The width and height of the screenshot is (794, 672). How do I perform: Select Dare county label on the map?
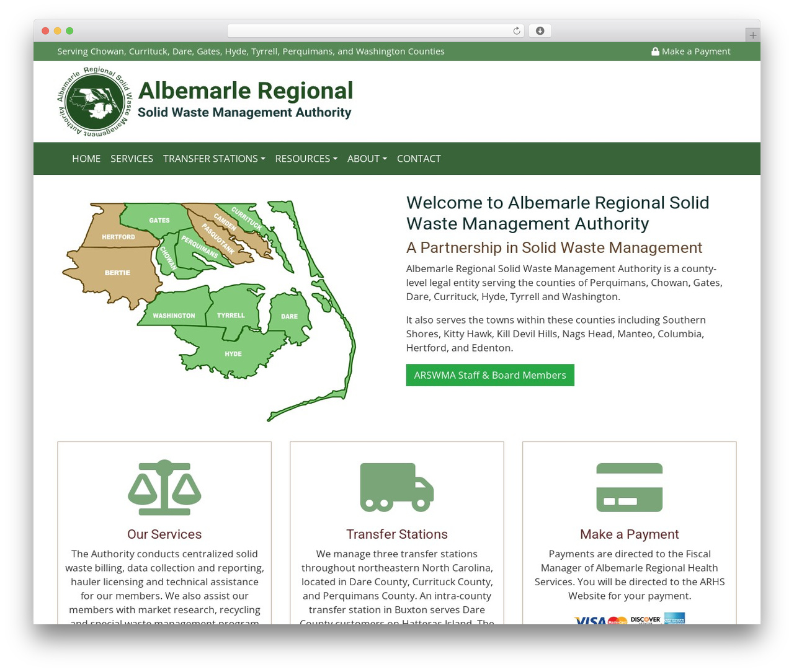point(289,316)
